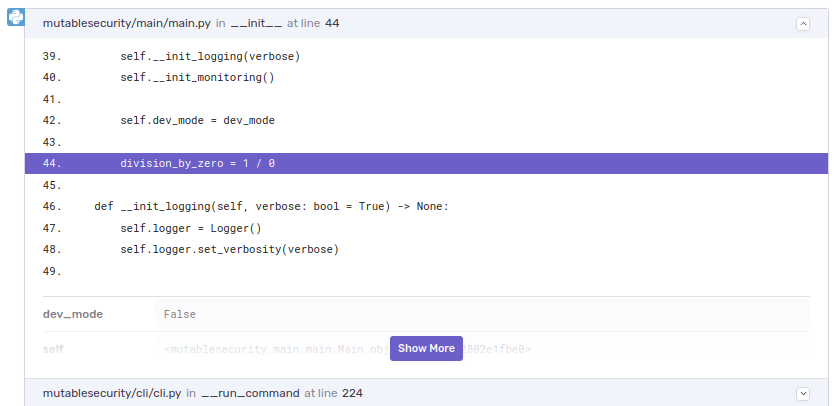Click the Python platform icon

pos(15,17)
